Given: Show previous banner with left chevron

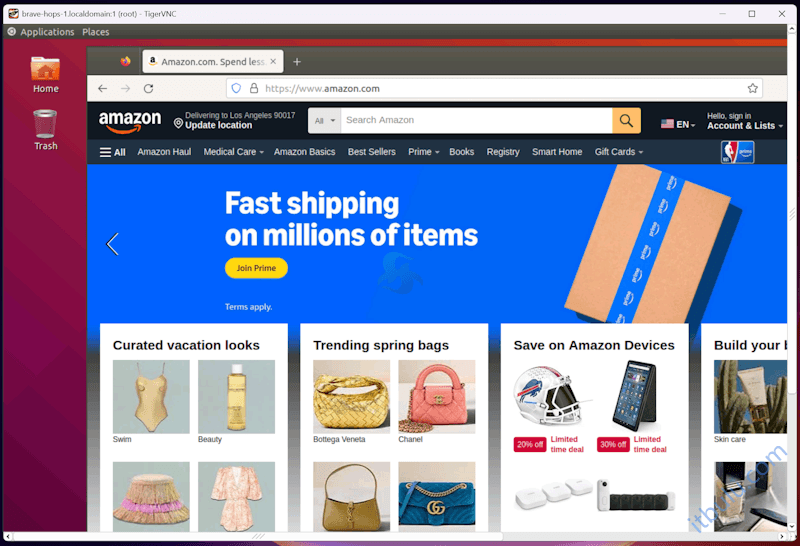Looking at the screenshot, I should [x=112, y=244].
